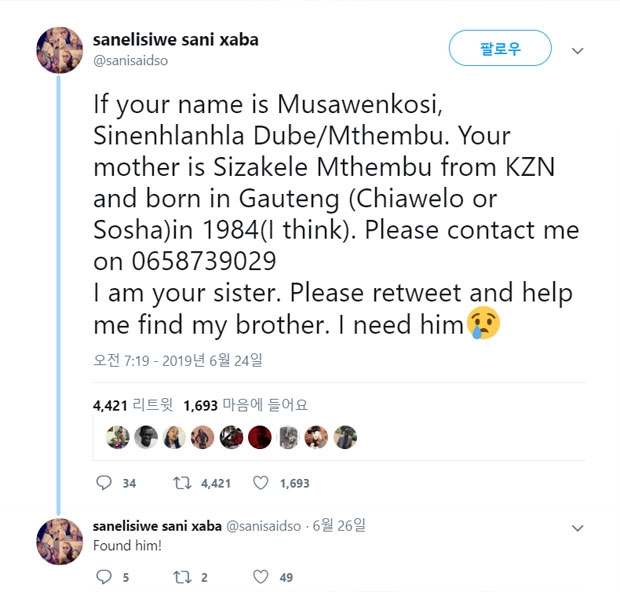Open the 4,421 리트윗 retweets list

point(132,405)
